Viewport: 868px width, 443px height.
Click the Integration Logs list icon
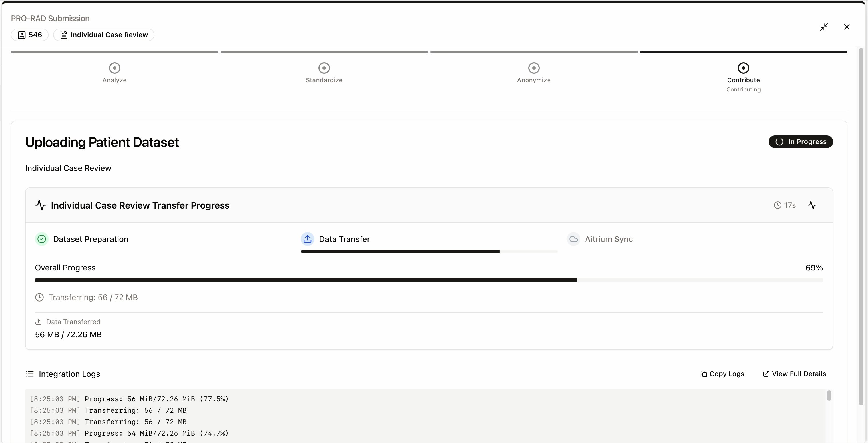pyautogui.click(x=30, y=374)
